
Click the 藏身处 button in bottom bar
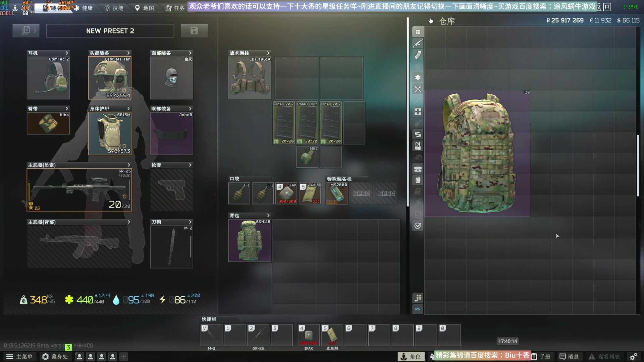pyautogui.click(x=55, y=357)
